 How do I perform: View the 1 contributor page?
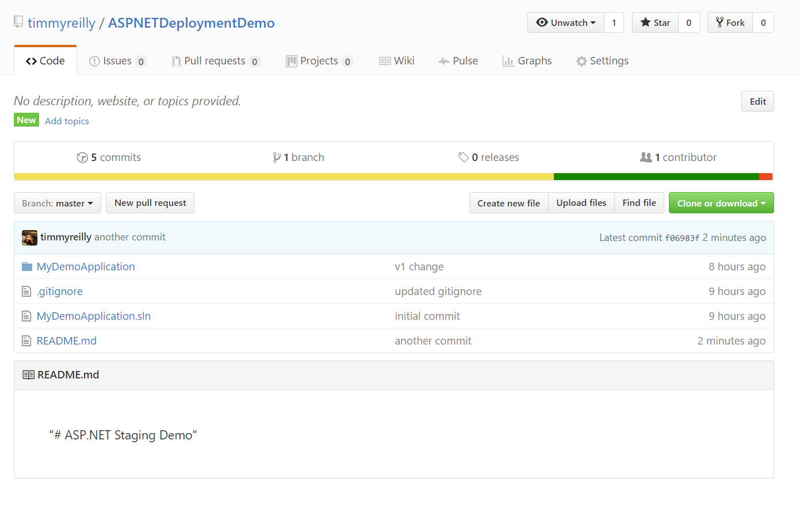[679, 158]
